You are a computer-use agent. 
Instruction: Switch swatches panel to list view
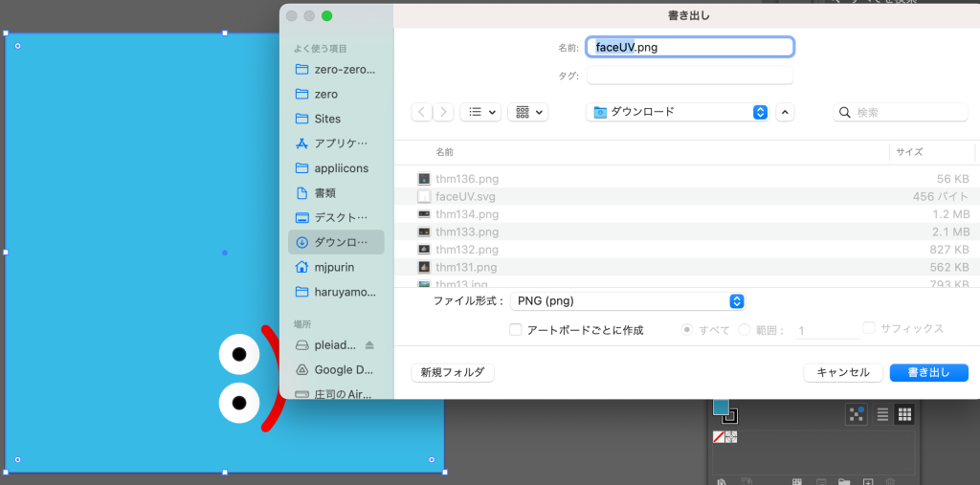coord(882,414)
